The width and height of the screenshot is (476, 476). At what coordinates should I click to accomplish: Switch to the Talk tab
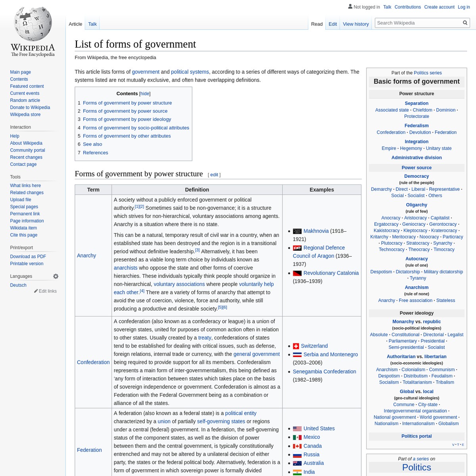(x=92, y=24)
